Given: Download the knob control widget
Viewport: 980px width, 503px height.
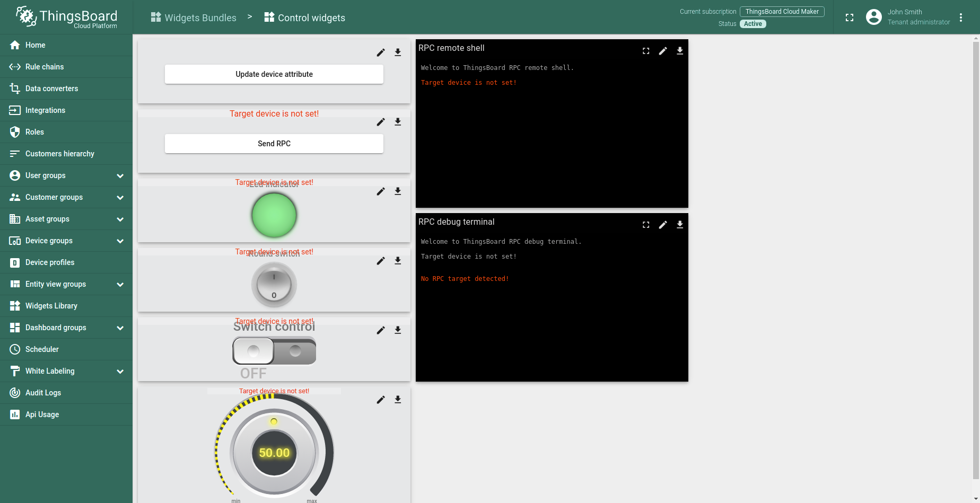Looking at the screenshot, I should point(398,400).
